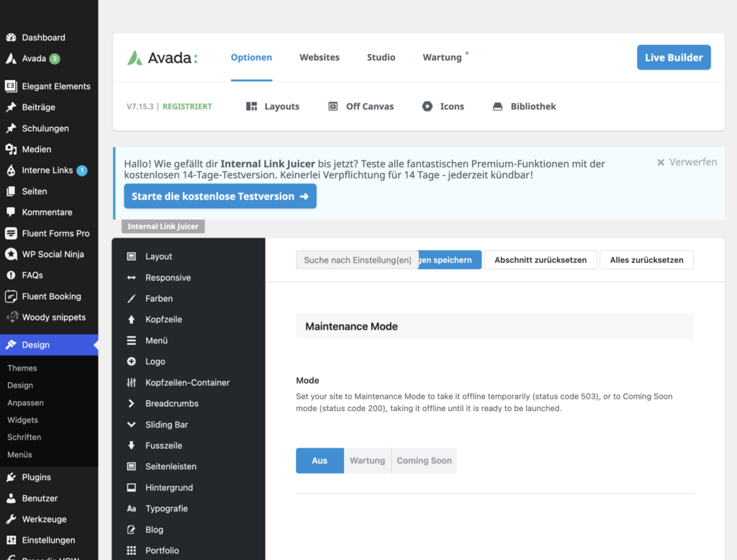Switch to the Studio tab
This screenshot has width=737, height=560.
click(x=381, y=58)
